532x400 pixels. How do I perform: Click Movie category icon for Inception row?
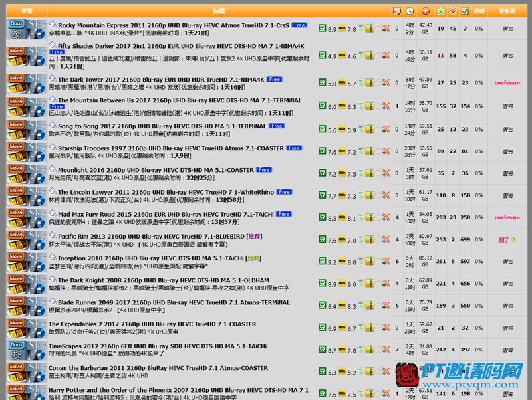coord(16,262)
